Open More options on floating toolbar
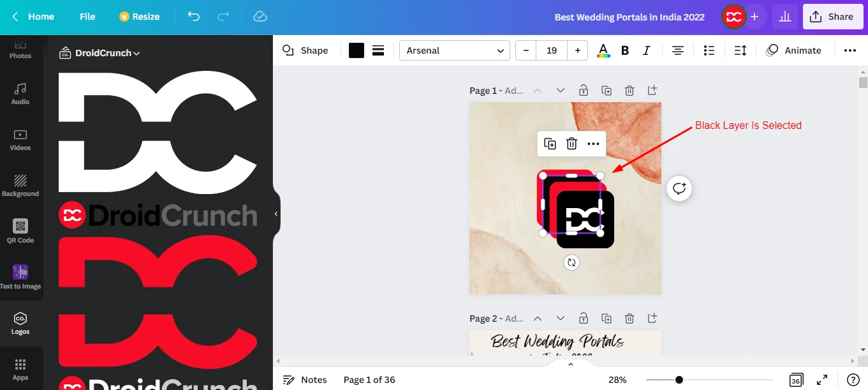This screenshot has width=868, height=390. coord(593,144)
